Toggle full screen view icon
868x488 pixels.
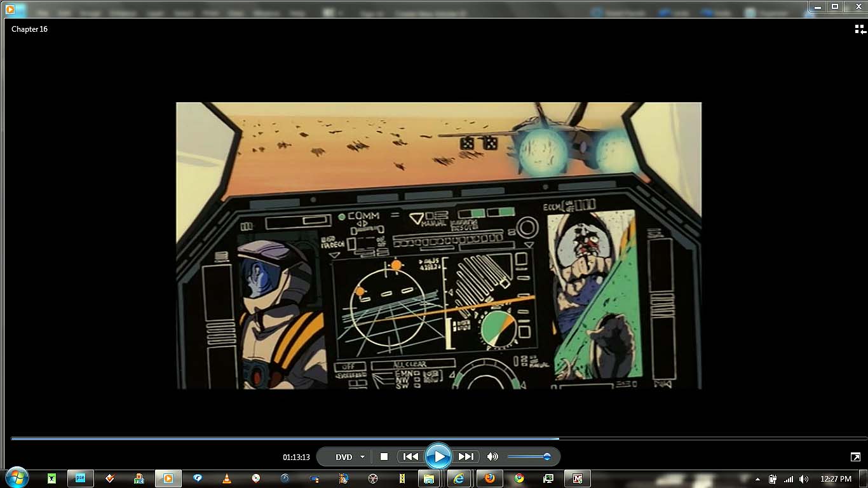(x=855, y=457)
